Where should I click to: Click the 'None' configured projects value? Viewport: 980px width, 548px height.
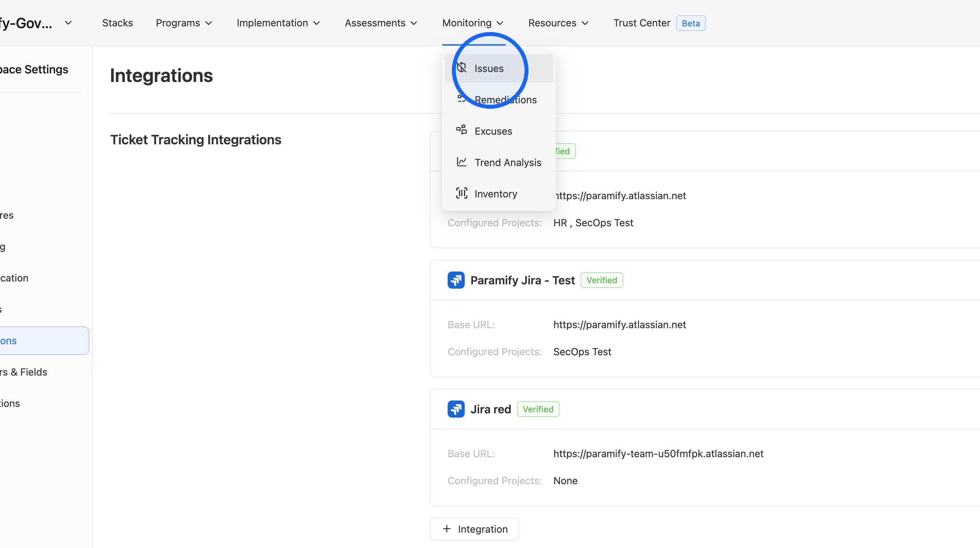(565, 481)
